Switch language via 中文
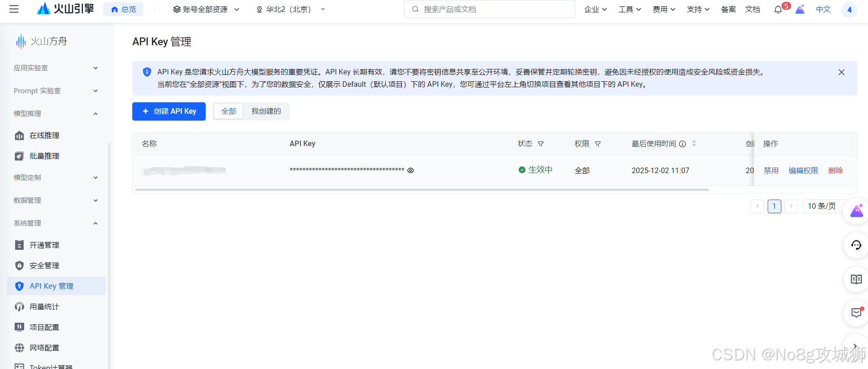 [x=823, y=9]
